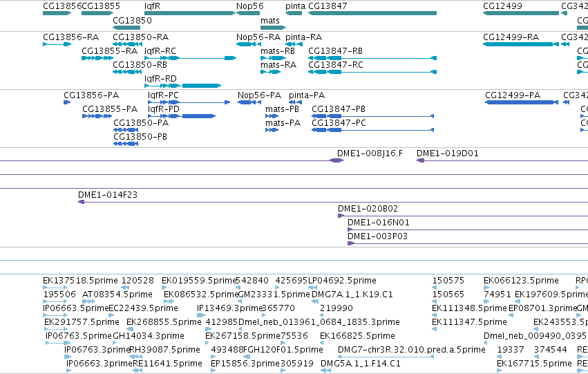Click transcript CG13855-RA

(x=97, y=58)
